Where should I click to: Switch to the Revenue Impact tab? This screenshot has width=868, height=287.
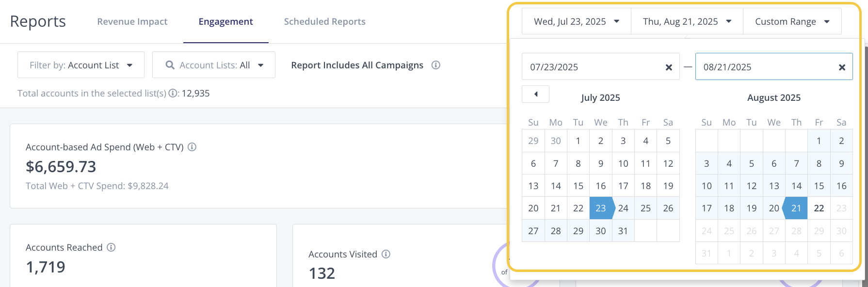point(132,22)
